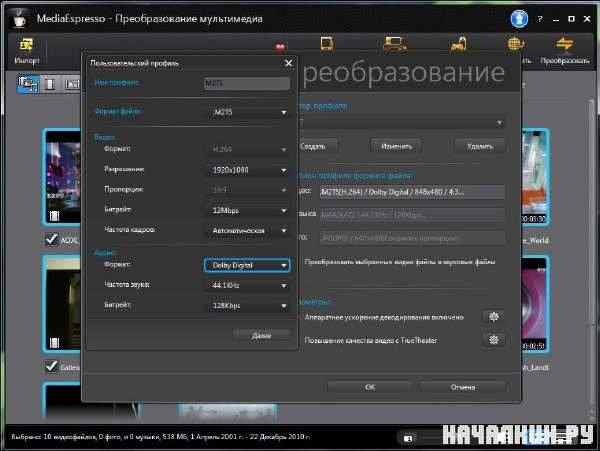Open the disabled H.264 video format dropdown

[248, 149]
